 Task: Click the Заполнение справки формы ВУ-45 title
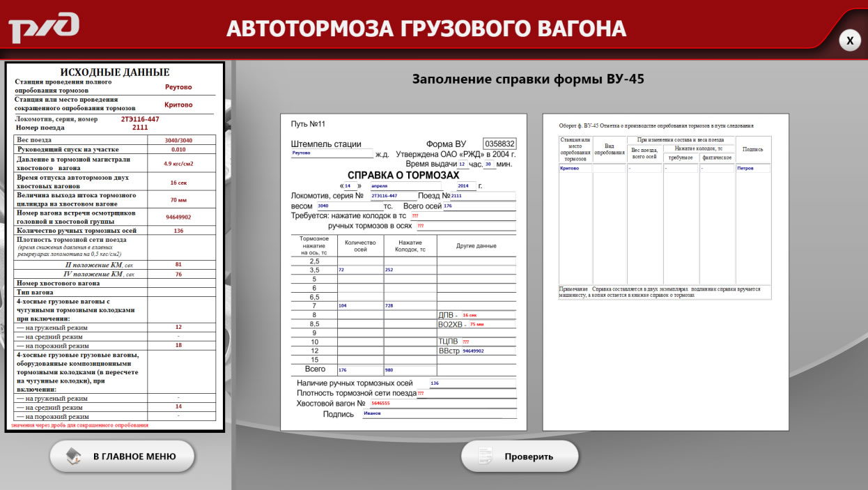(x=528, y=79)
